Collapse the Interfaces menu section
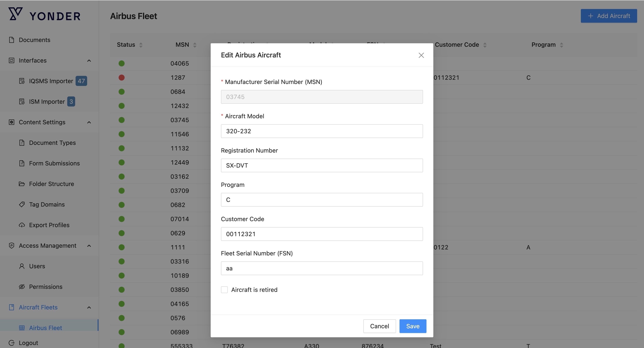This screenshot has width=644, height=348. [x=89, y=61]
